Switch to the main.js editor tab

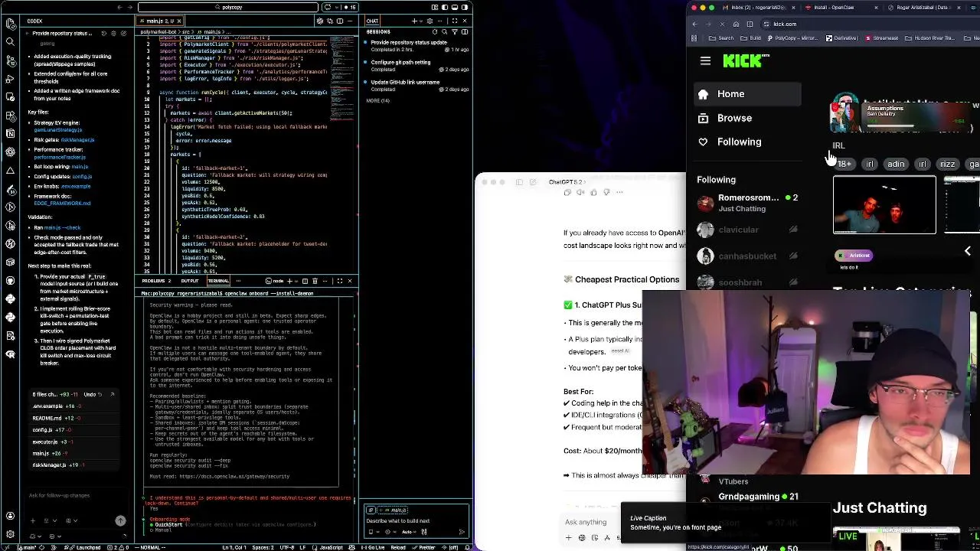pyautogui.click(x=159, y=21)
